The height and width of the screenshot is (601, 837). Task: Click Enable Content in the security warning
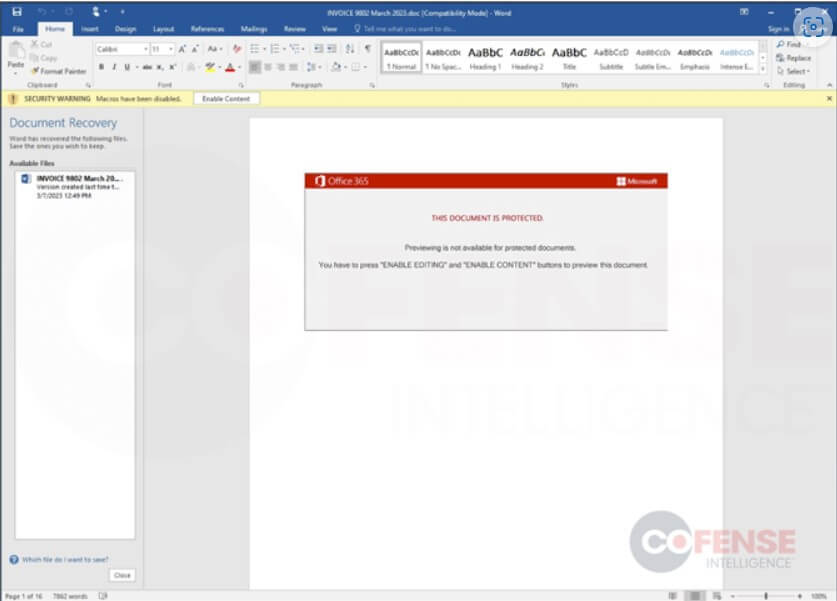pos(226,99)
